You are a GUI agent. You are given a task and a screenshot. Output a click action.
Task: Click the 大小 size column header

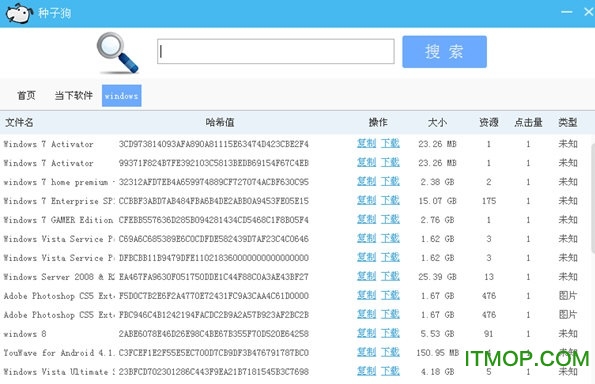(437, 122)
